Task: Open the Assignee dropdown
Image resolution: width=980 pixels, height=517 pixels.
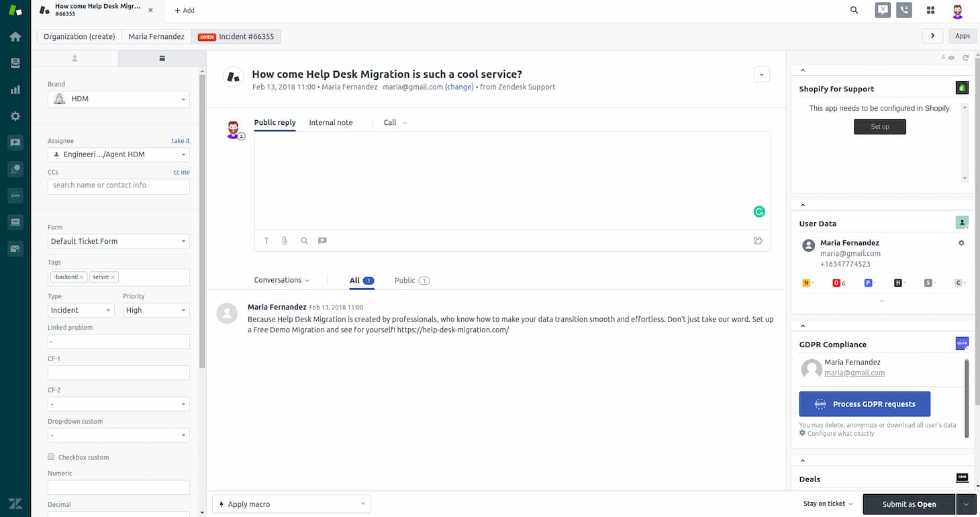Action: tap(118, 154)
